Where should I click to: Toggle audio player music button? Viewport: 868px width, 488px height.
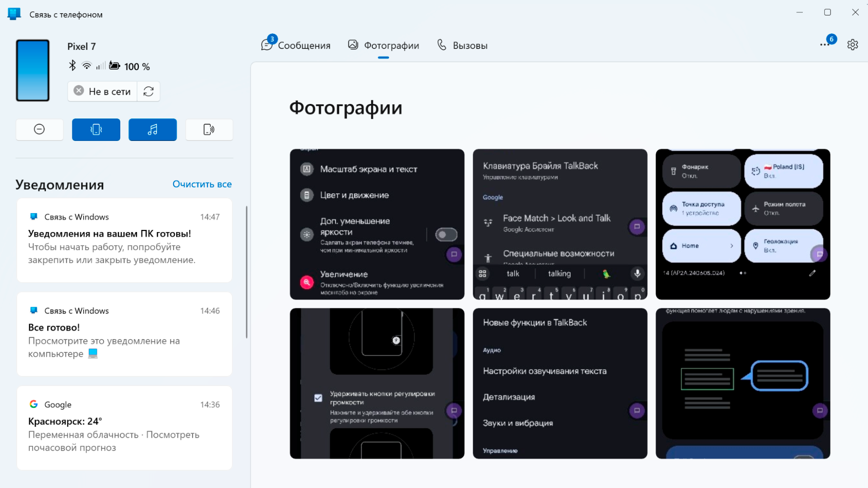[x=152, y=129]
